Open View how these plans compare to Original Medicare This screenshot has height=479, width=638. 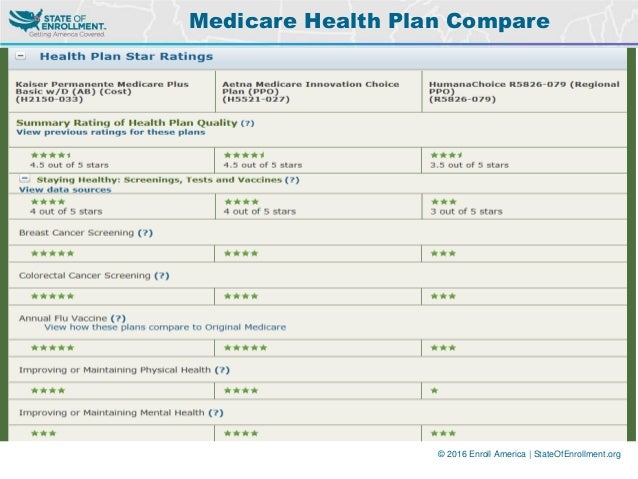[x=165, y=327]
